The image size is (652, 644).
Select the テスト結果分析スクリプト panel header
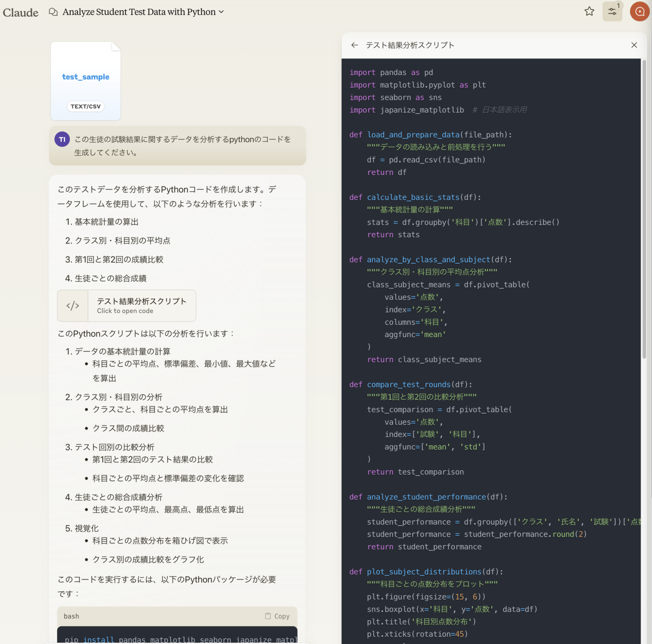410,45
